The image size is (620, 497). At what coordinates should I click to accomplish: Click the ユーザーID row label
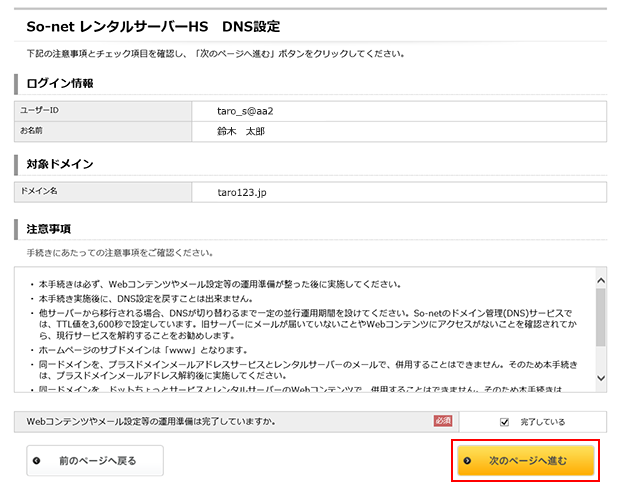[x=40, y=109]
